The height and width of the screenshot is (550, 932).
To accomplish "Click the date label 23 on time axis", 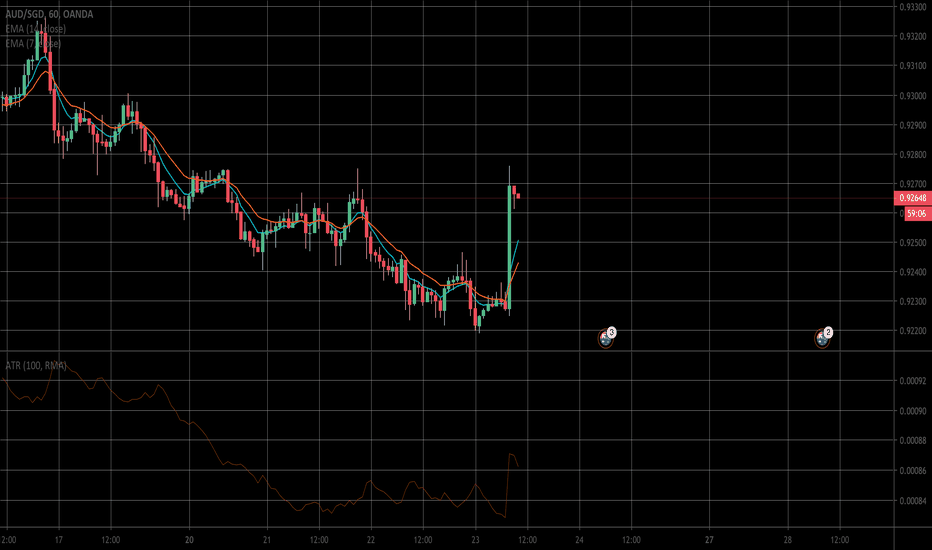I will [x=476, y=540].
